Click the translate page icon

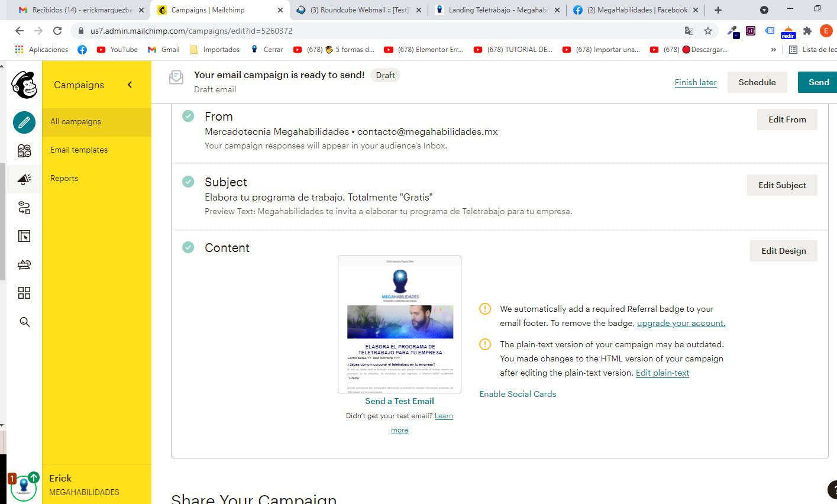click(x=689, y=31)
